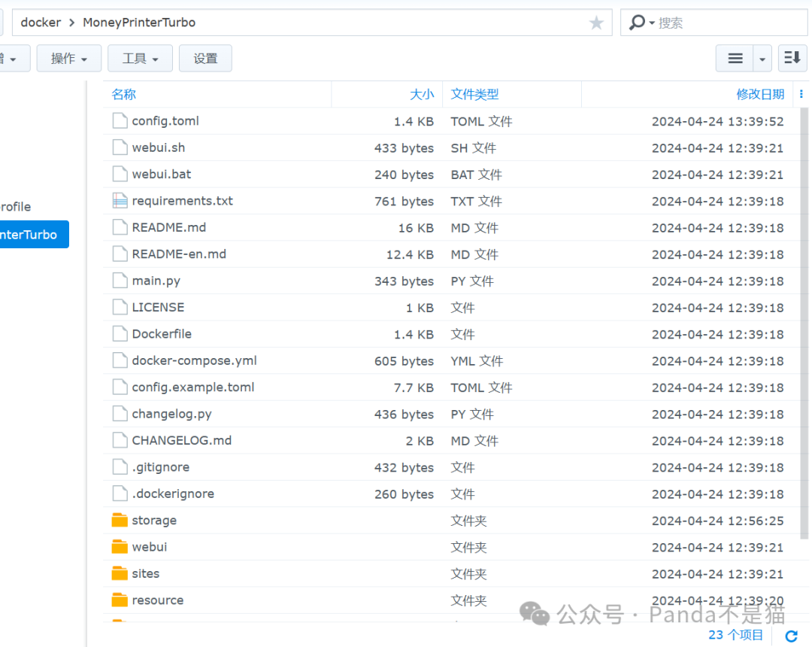Click the refresh icon beside item count
This screenshot has width=812, height=647.
pos(791,636)
